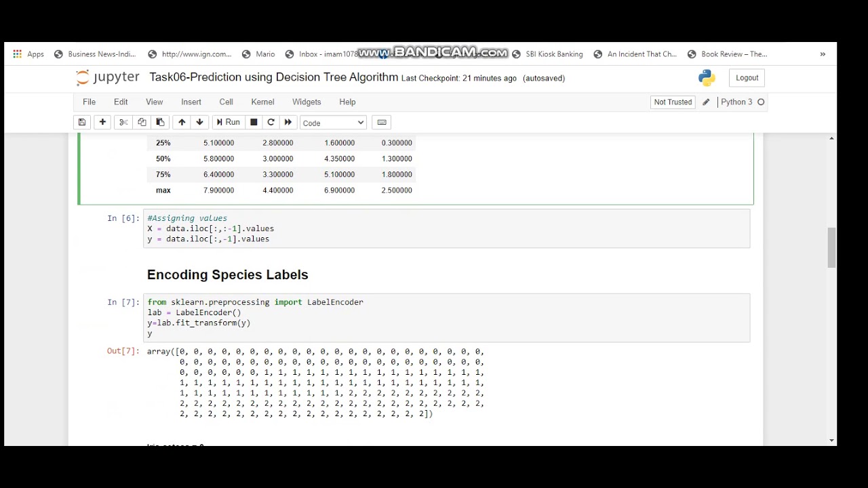Click the 75% row label

pyautogui.click(x=163, y=175)
